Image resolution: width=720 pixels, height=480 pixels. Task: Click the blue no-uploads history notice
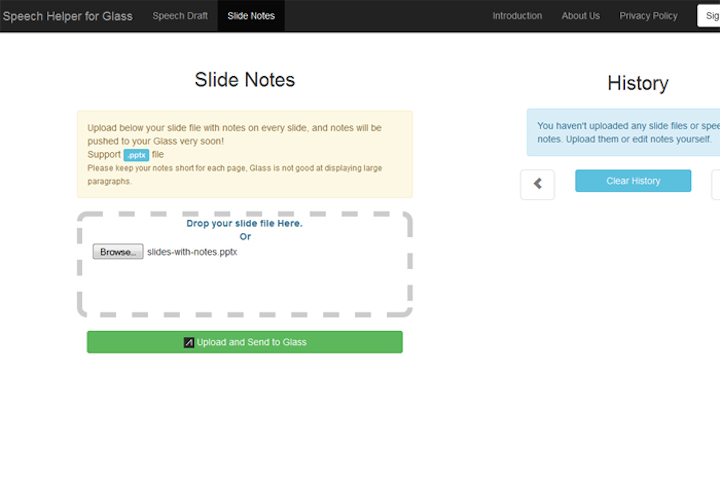624,132
